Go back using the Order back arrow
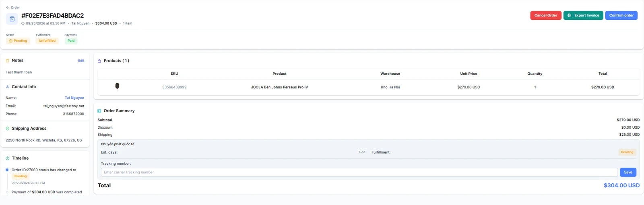 [8, 8]
